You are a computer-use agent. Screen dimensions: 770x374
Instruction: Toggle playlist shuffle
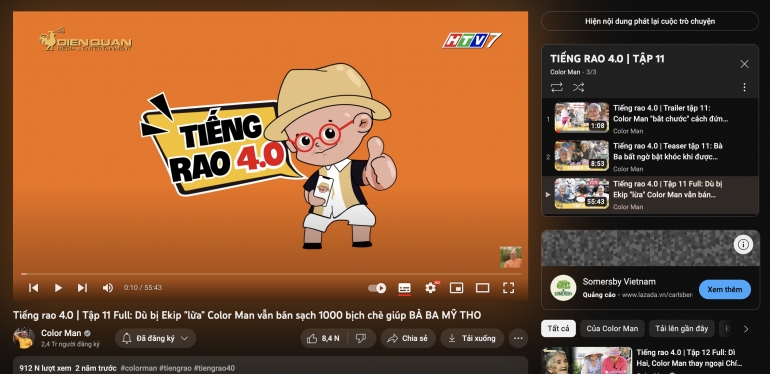pos(578,87)
